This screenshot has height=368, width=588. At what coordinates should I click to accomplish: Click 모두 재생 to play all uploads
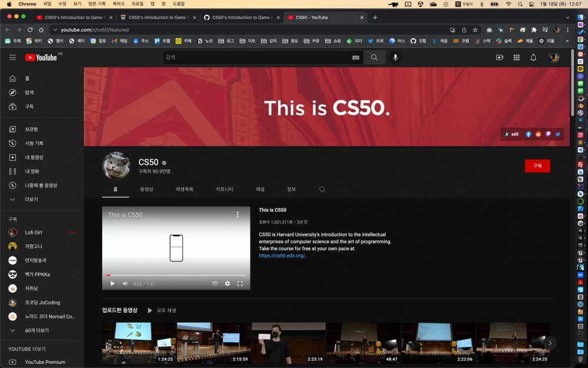coord(162,310)
